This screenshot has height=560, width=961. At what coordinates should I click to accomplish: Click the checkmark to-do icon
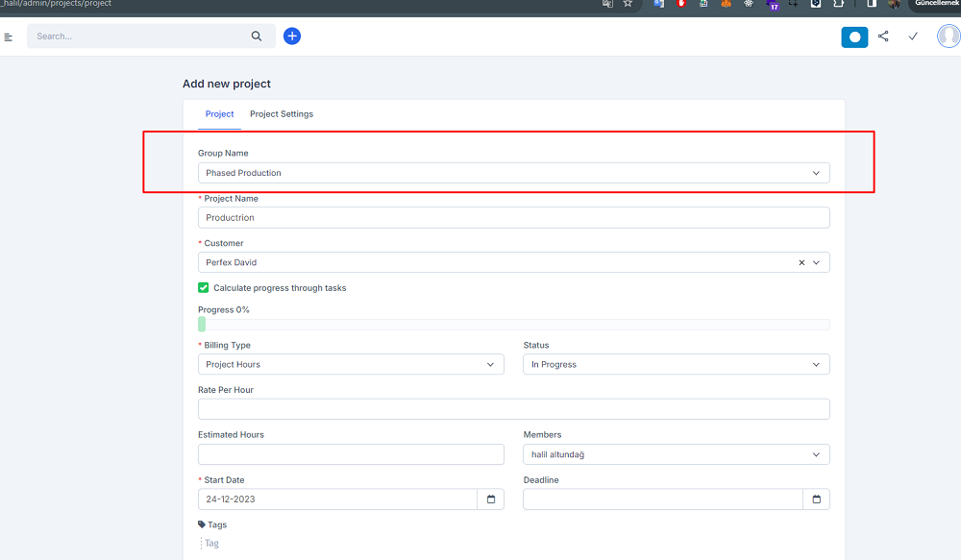[x=913, y=37]
